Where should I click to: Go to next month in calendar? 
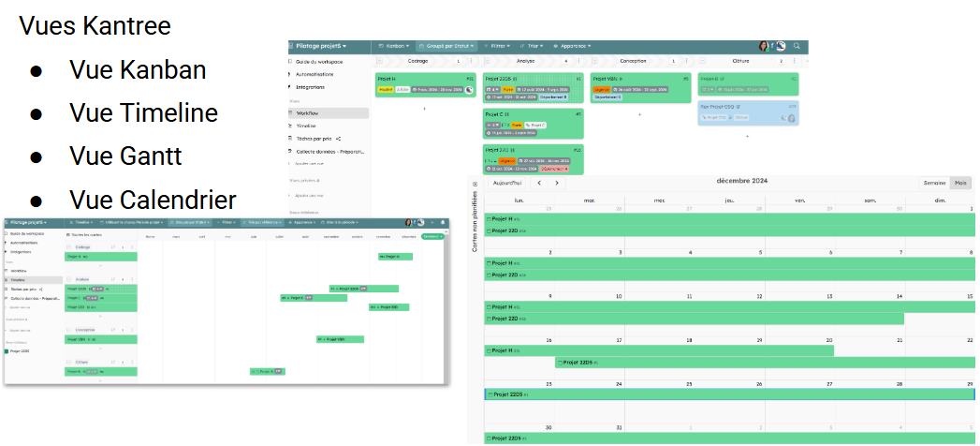[x=556, y=184]
